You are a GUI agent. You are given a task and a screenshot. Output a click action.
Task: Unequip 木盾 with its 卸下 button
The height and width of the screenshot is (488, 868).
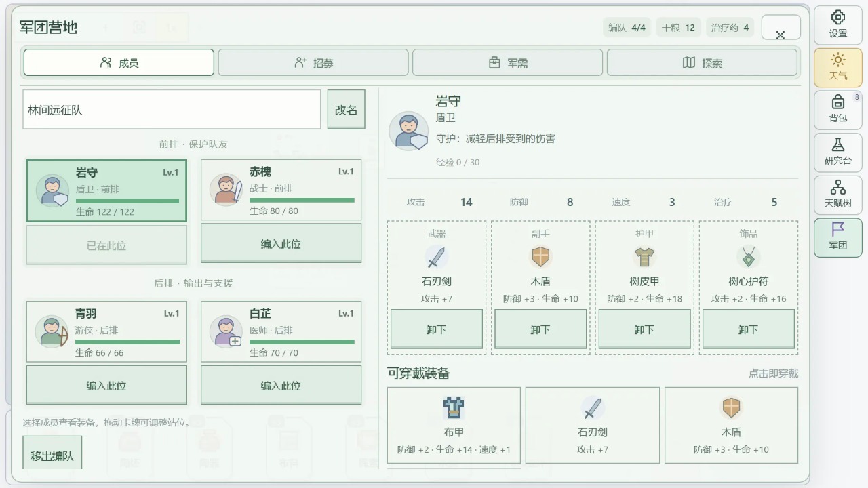click(x=540, y=329)
